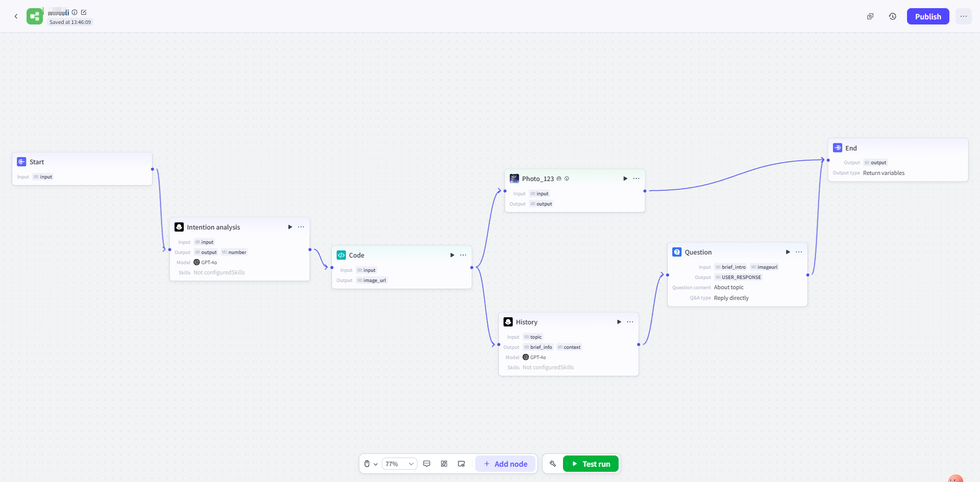This screenshot has height=482, width=980.
Task: Click the auto-layout grid icon
Action: coord(444,464)
